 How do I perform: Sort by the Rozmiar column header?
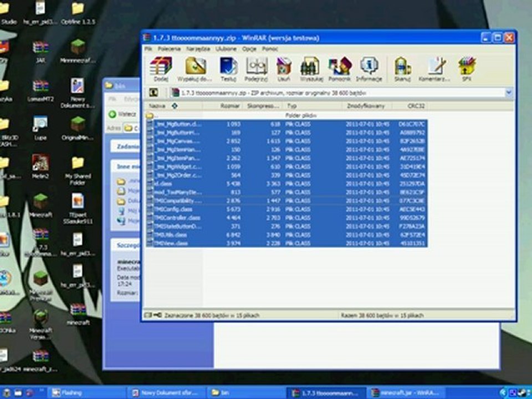coord(223,106)
